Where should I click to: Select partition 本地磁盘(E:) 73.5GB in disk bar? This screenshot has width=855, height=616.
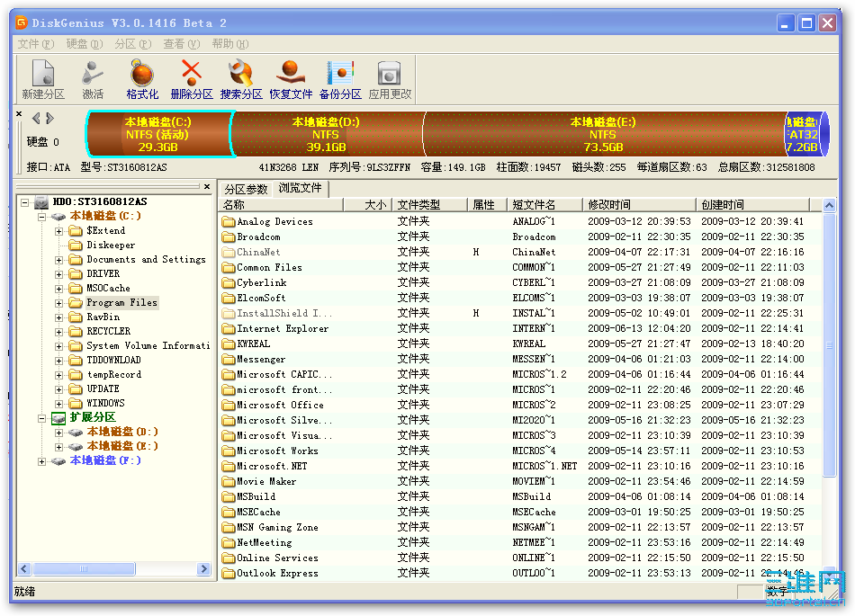(604, 135)
